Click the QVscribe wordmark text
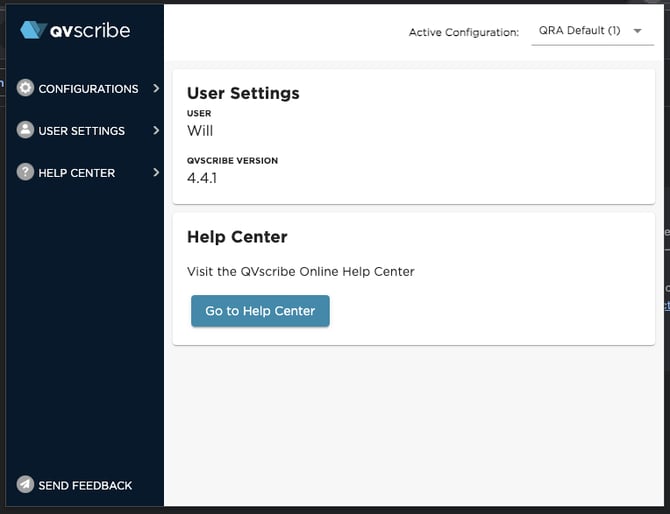The width and height of the screenshot is (670, 514). pyautogui.click(x=90, y=30)
